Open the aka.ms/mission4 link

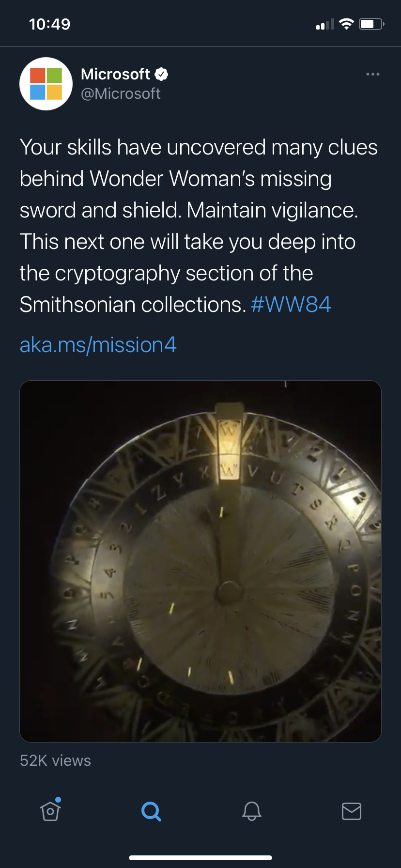pyautogui.click(x=98, y=345)
